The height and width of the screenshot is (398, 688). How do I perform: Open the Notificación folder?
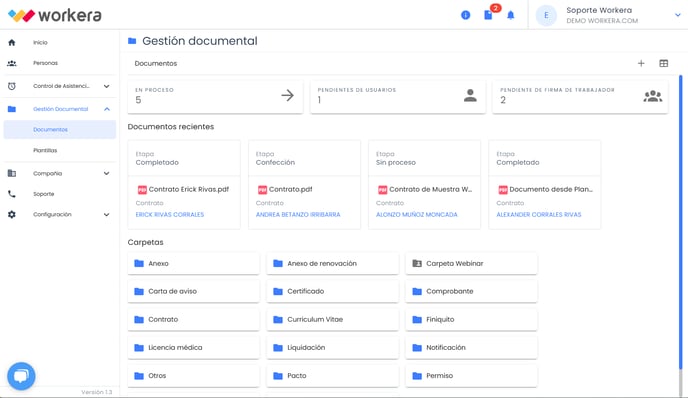pos(471,348)
